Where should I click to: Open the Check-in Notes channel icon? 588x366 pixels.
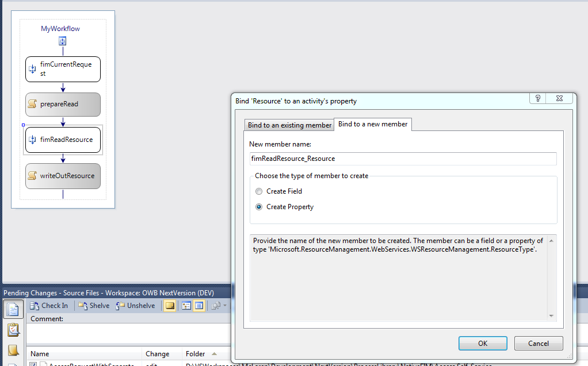coord(13,350)
